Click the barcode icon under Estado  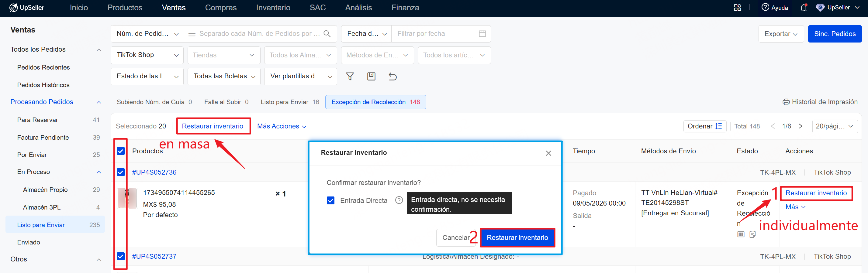[x=741, y=234]
